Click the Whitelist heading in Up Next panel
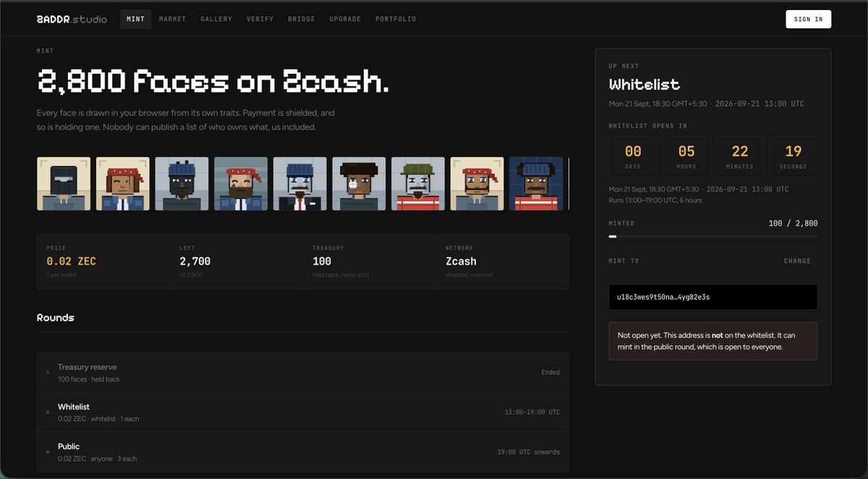 coord(644,85)
